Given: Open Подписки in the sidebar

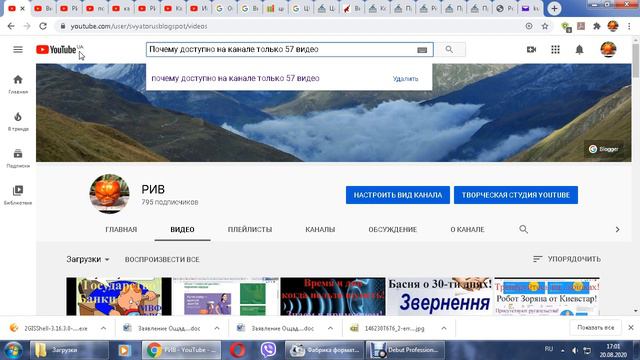Looking at the screenshot, I should pyautogui.click(x=18, y=158).
